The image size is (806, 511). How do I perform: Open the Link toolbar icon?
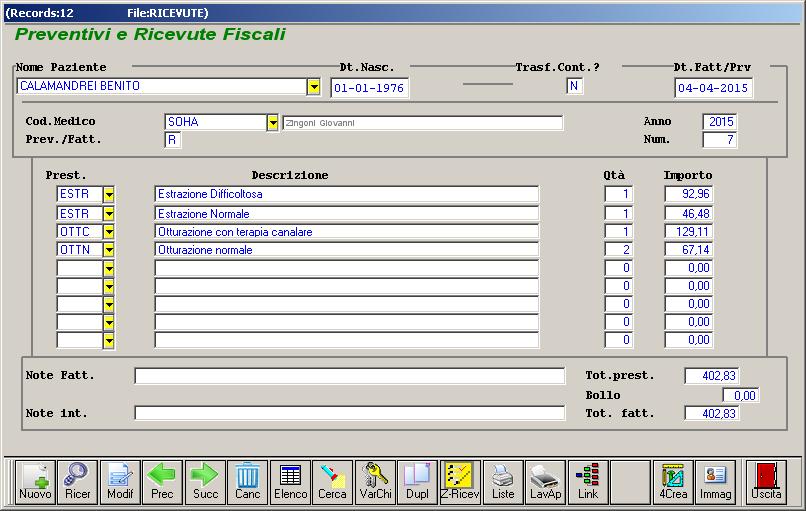click(588, 482)
